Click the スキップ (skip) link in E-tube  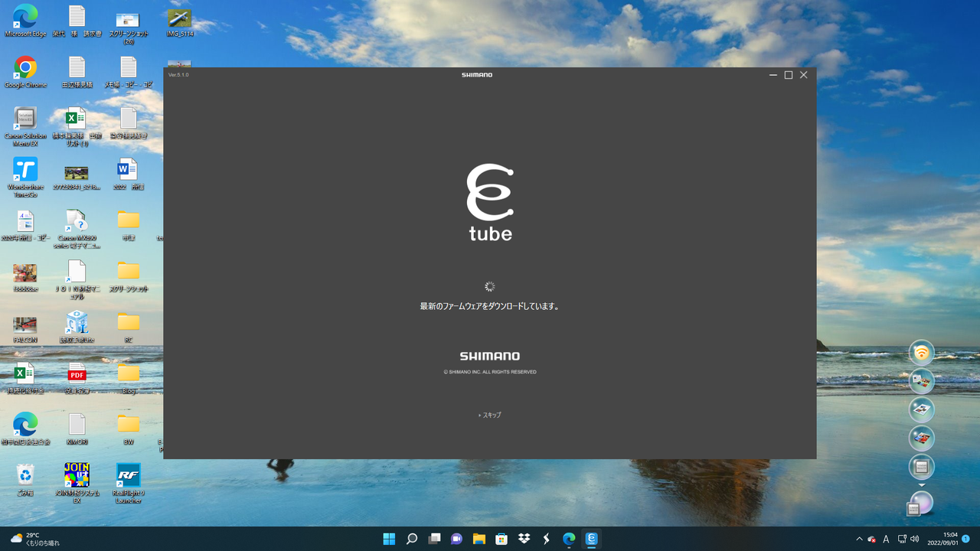tap(489, 415)
